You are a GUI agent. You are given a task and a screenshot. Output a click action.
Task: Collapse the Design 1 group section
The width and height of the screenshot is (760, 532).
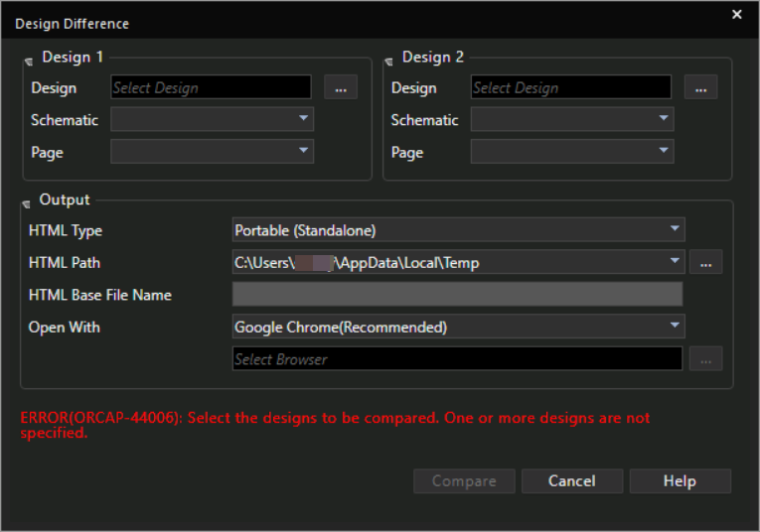28,61
